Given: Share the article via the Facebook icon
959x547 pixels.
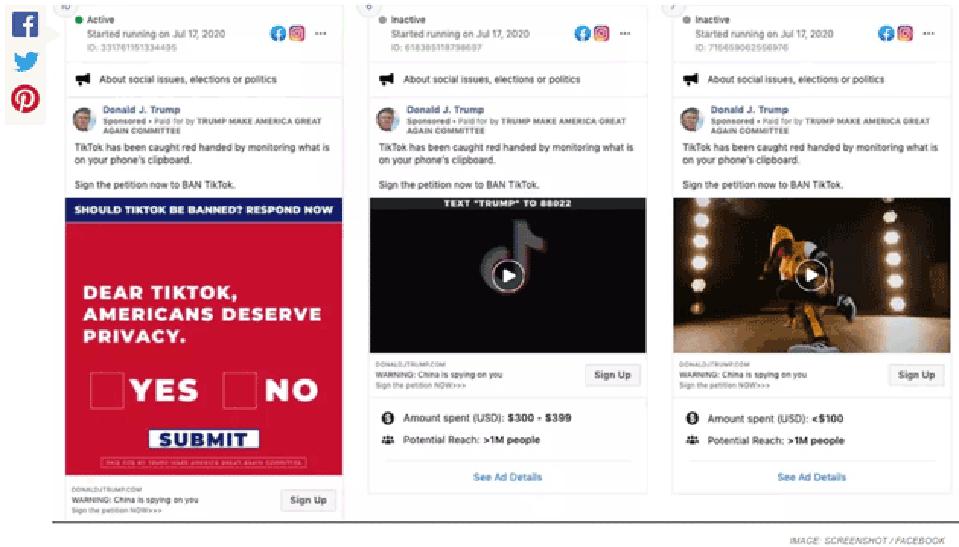Looking at the screenshot, I should pos(25,25).
